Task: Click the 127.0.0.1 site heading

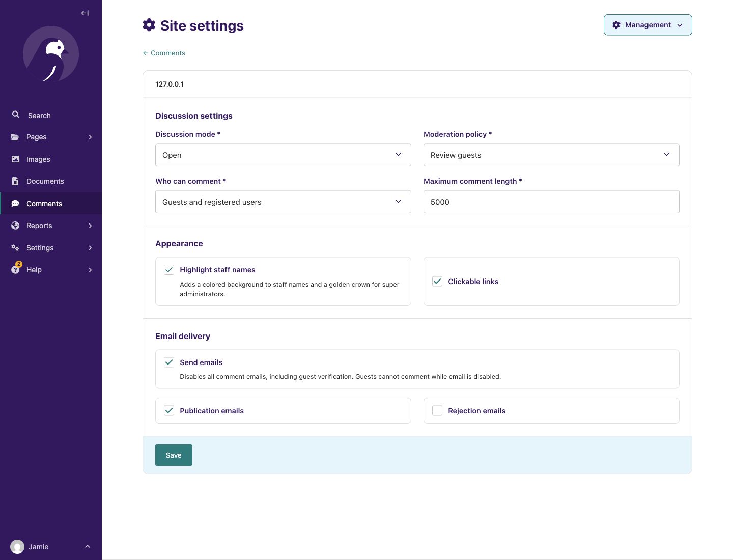Action: [x=170, y=84]
